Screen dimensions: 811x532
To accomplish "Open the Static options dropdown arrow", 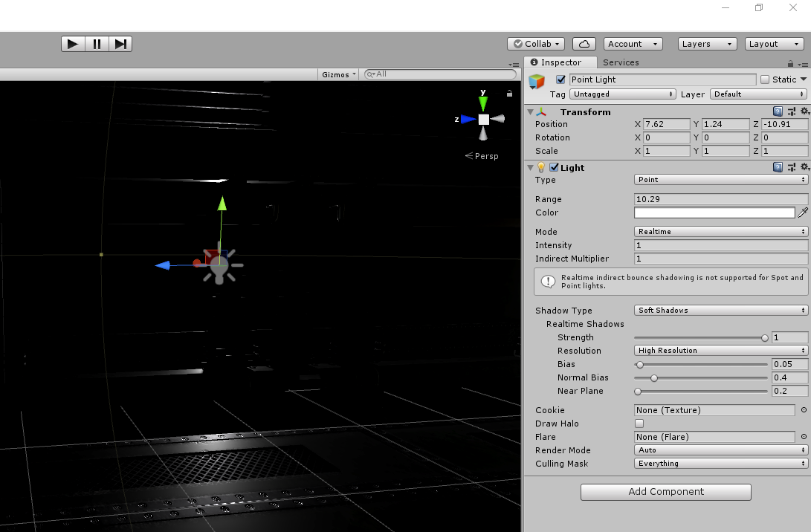I will click(x=804, y=79).
